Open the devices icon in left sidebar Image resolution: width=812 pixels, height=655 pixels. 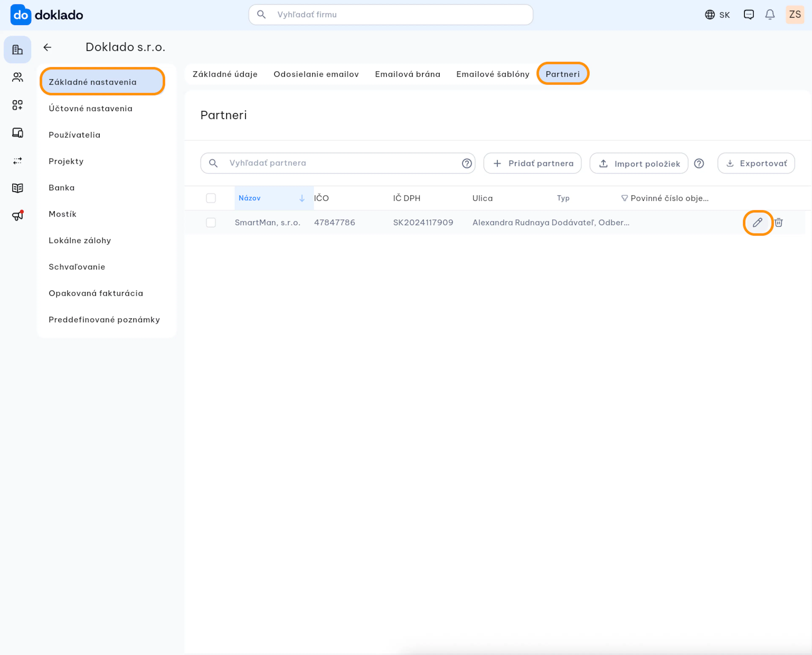tap(17, 133)
